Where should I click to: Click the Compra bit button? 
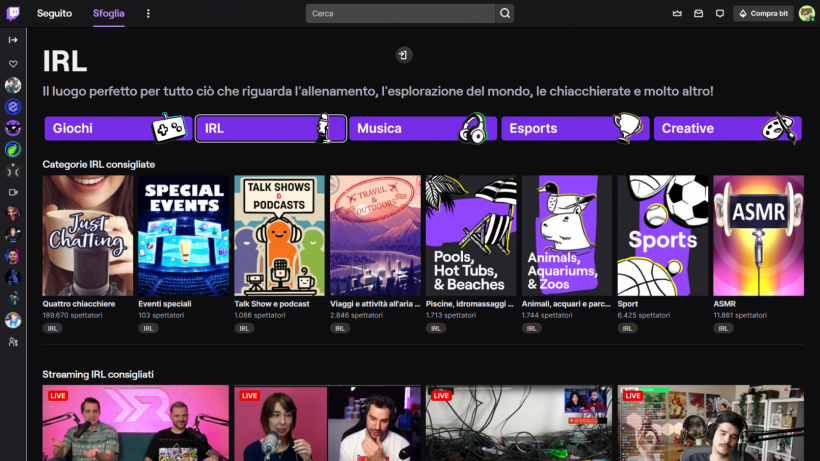[x=763, y=14]
